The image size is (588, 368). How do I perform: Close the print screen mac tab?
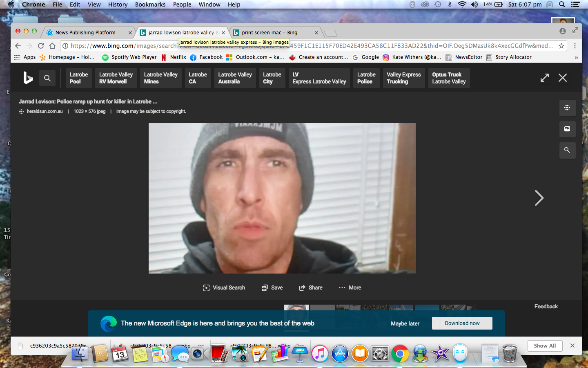(316, 33)
